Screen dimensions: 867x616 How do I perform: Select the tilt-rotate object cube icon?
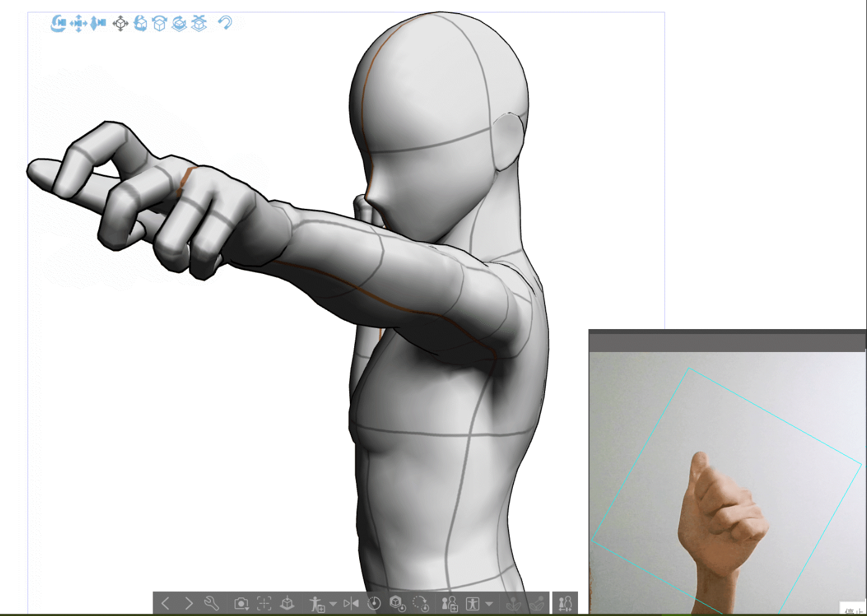(x=159, y=24)
